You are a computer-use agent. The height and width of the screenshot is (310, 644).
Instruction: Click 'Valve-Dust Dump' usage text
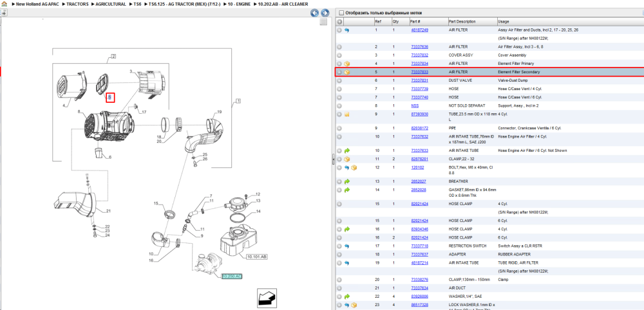coord(511,81)
